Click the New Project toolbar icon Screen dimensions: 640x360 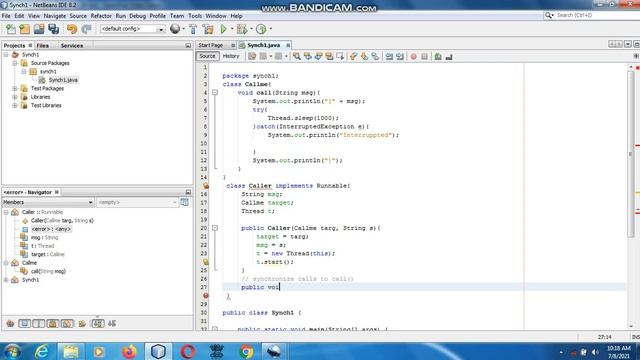coord(24,29)
